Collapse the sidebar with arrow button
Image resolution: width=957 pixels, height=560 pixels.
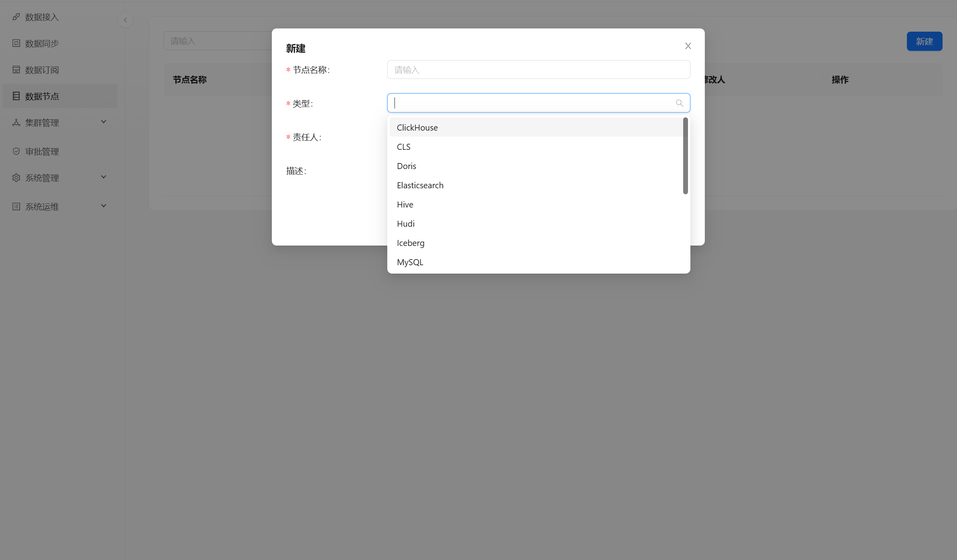click(125, 20)
